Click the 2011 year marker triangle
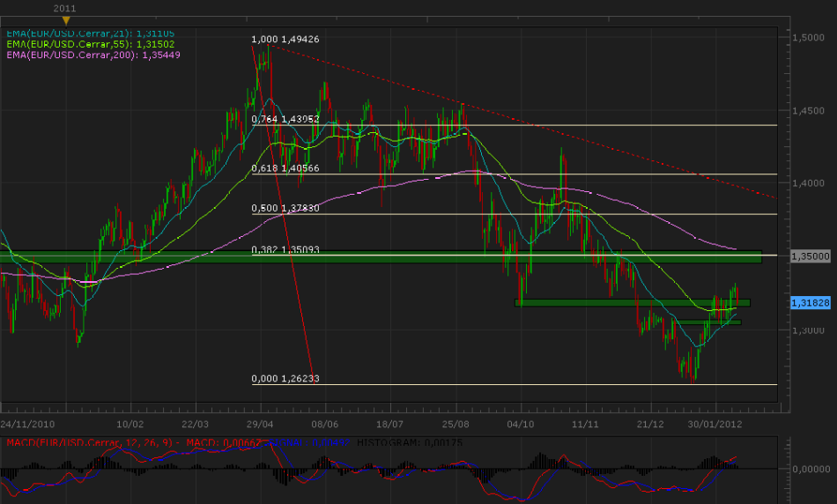The width and height of the screenshot is (837, 504). tap(64, 19)
